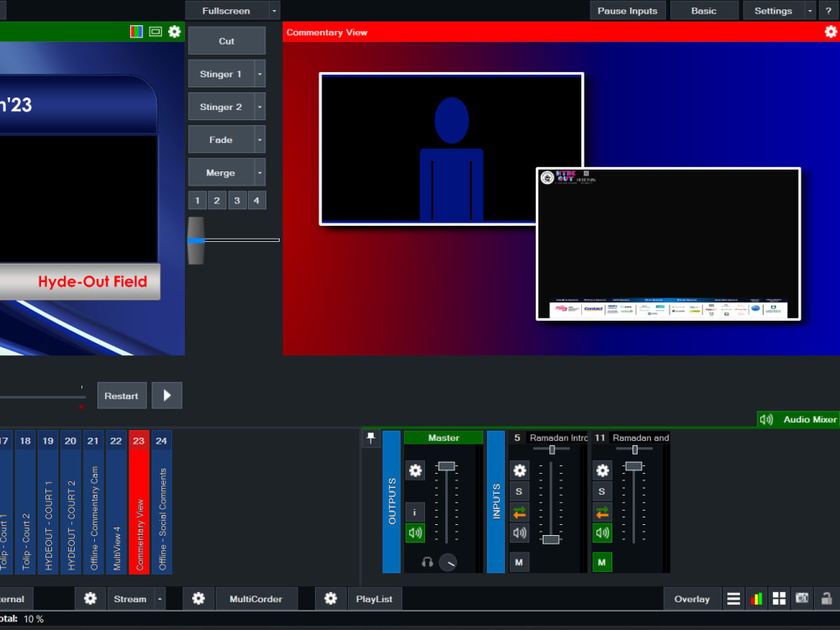
Task: Click the question mark help button
Action: click(x=828, y=11)
